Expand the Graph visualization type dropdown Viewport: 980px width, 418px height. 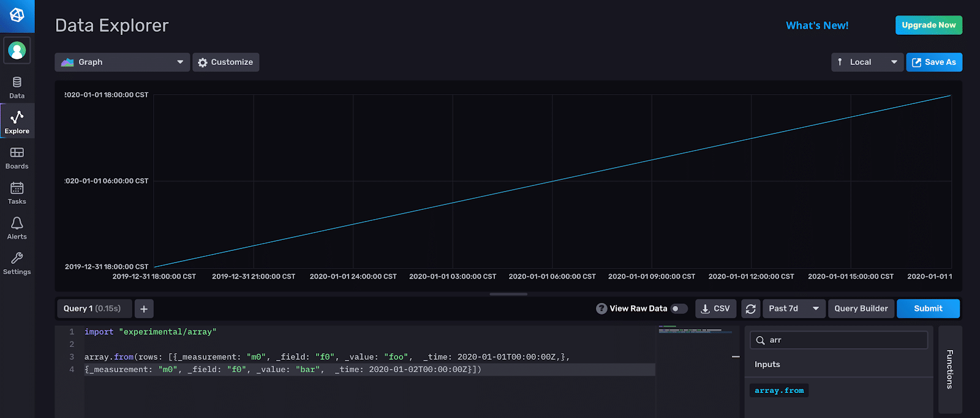123,62
